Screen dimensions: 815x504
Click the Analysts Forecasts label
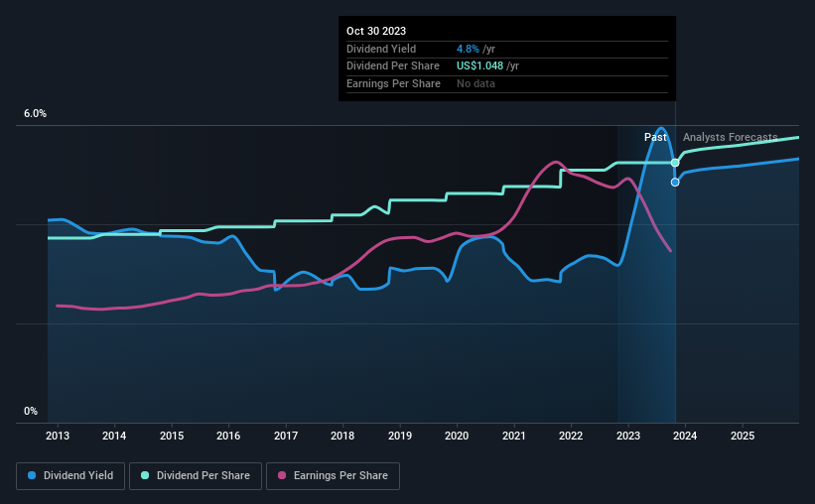(x=731, y=137)
